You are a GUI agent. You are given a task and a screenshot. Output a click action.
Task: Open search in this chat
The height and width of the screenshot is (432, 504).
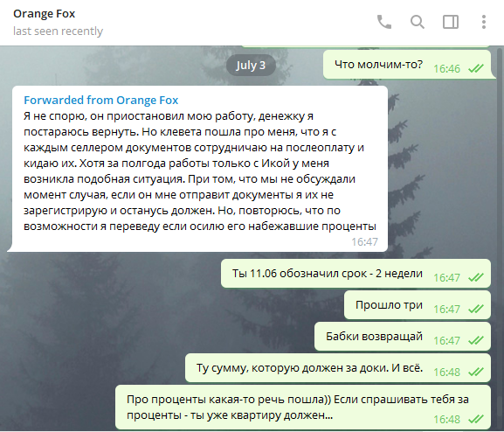click(418, 22)
